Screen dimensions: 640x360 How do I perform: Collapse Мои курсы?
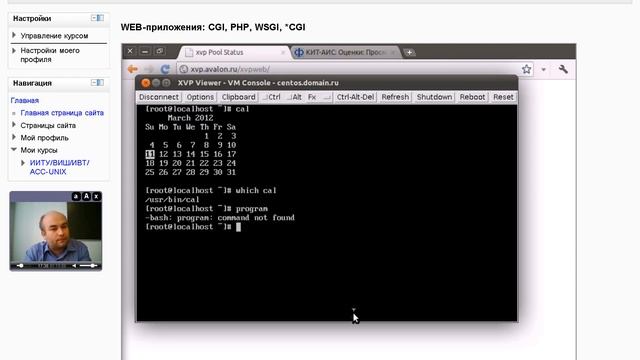(x=14, y=150)
